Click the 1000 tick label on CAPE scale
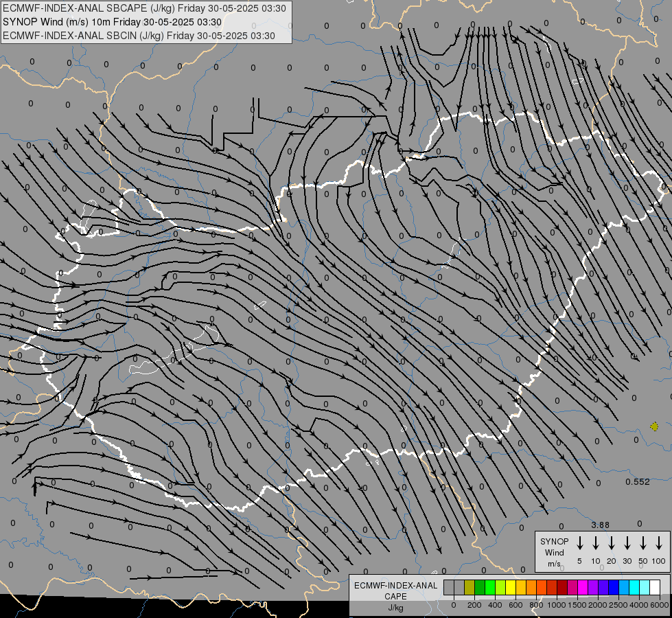This screenshot has height=618, width=672. (x=557, y=605)
